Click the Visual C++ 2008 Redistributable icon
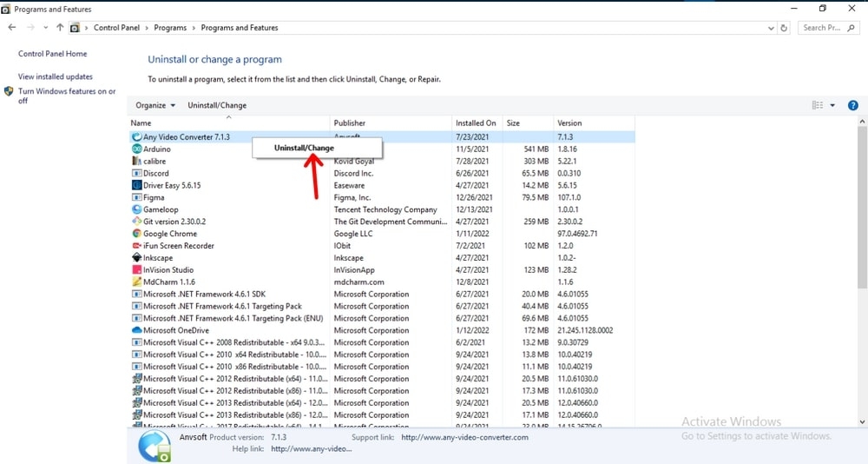Image resolution: width=868 pixels, height=464 pixels. pos(137,342)
